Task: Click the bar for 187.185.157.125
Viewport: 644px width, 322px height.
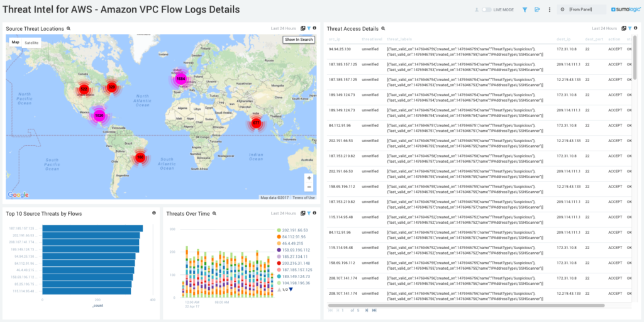Action: 93,228
